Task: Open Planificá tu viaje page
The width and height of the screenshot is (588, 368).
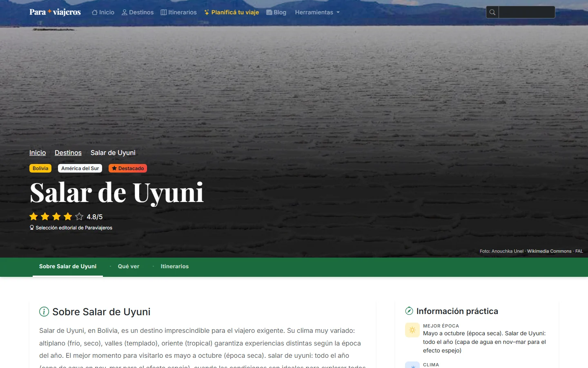Action: (x=232, y=12)
